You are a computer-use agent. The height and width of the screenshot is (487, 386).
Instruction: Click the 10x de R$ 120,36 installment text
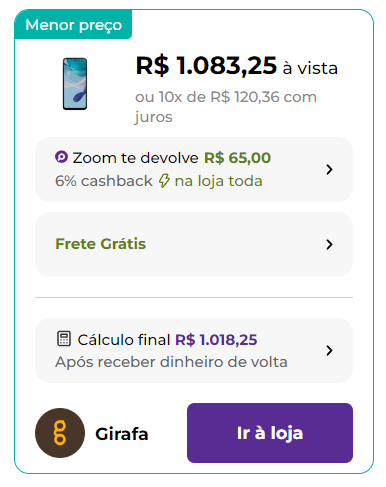point(219,97)
